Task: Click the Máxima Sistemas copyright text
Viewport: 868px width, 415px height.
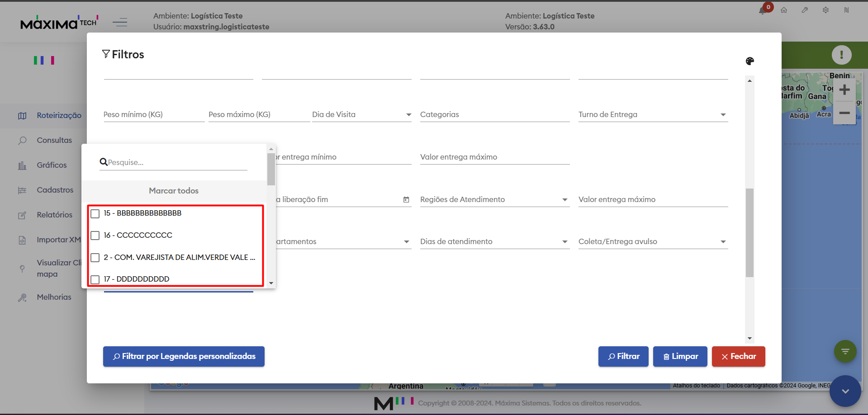Action: click(530, 403)
